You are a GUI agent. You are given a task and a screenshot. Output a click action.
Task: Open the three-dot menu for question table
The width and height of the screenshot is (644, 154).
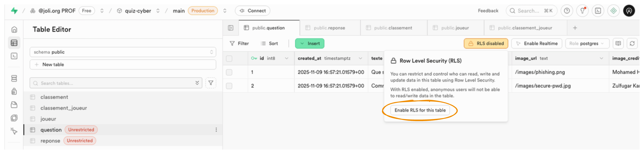[216, 130]
